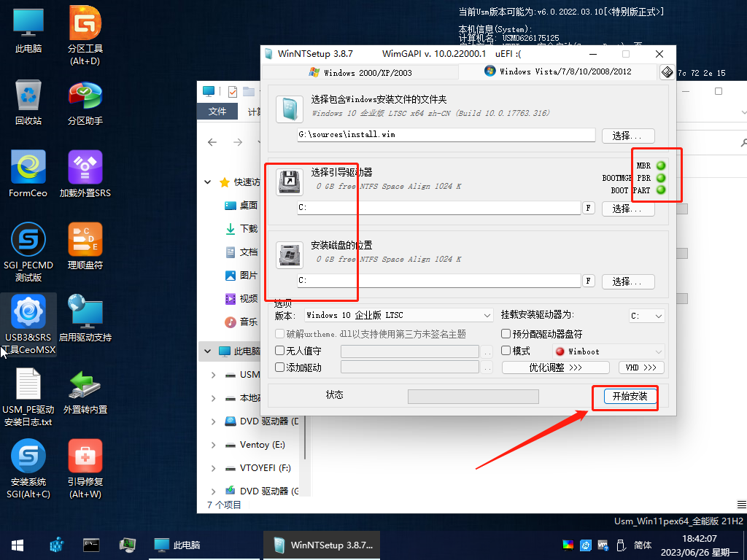Click the VHD >>> button
The height and width of the screenshot is (560, 747).
pyautogui.click(x=641, y=367)
